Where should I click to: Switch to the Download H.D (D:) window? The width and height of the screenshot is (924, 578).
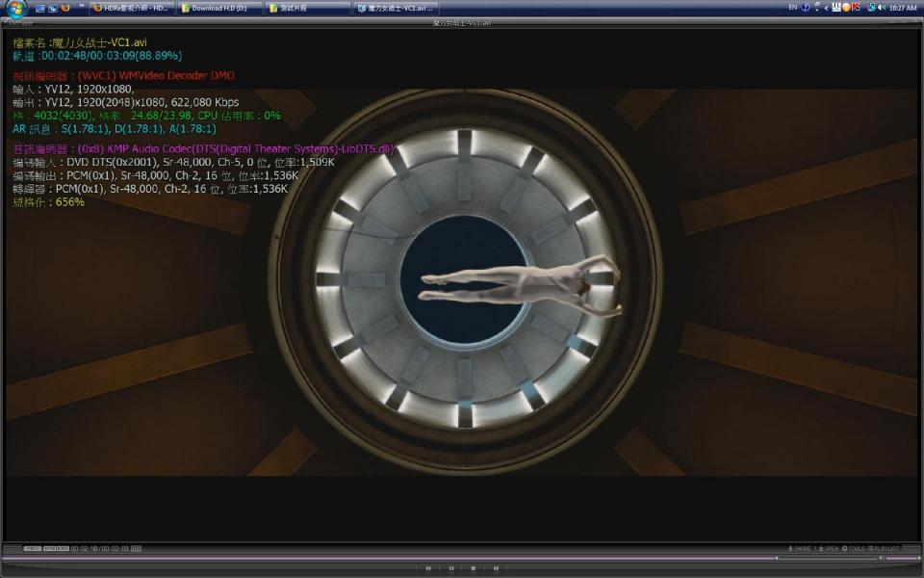(x=217, y=7)
